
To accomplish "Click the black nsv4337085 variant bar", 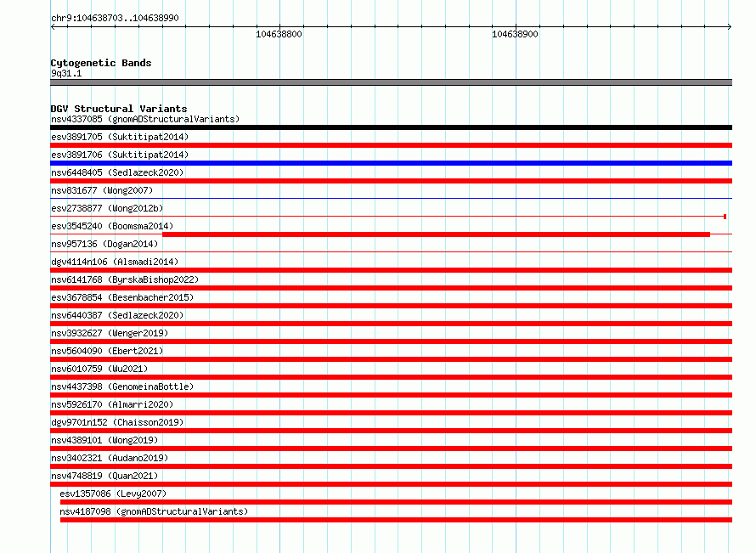I will click(391, 127).
